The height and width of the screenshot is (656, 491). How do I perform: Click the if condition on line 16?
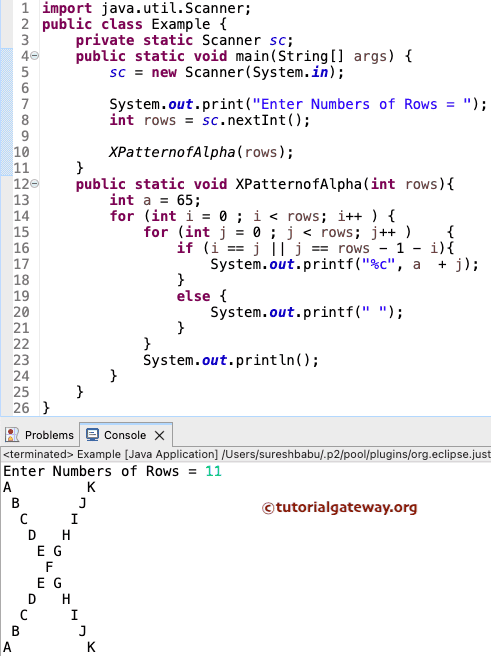(x=315, y=248)
